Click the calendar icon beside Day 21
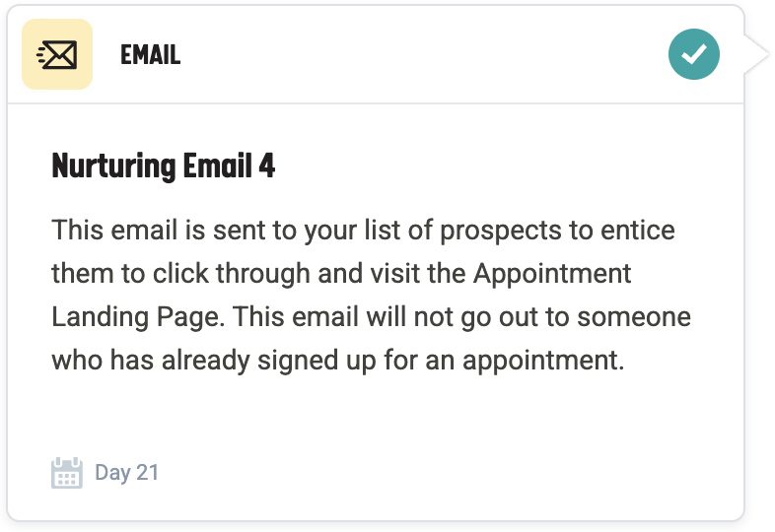The width and height of the screenshot is (775, 532). (66, 473)
